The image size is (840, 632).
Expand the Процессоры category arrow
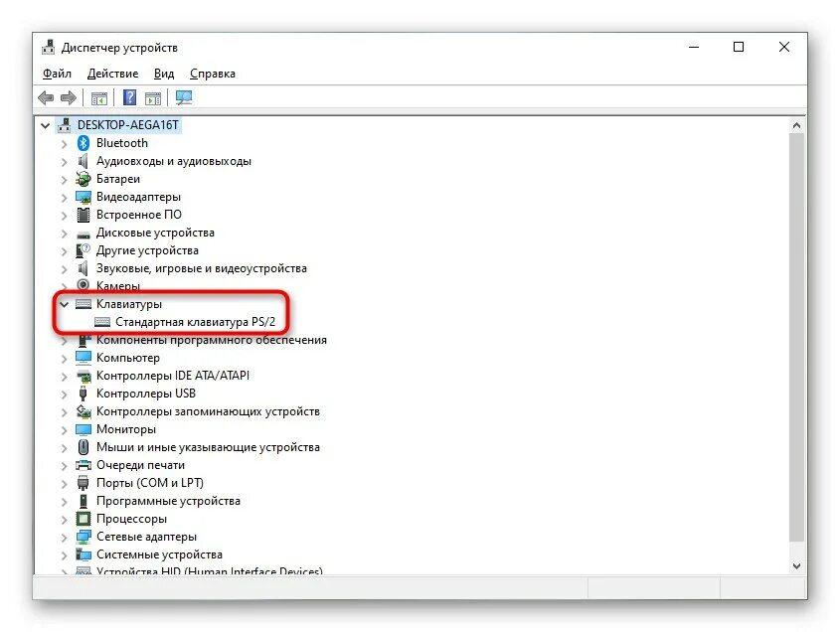click(65, 520)
